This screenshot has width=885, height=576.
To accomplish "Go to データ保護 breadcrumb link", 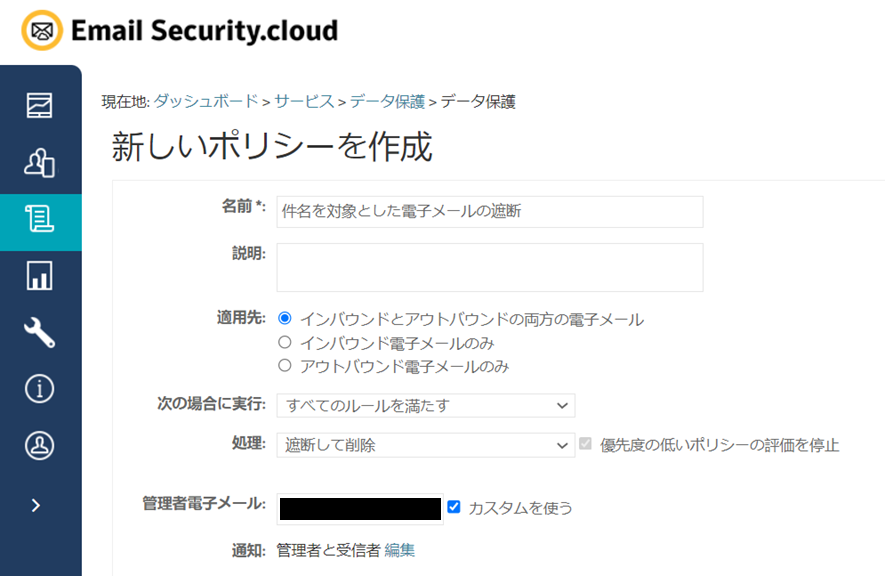I will (x=387, y=101).
